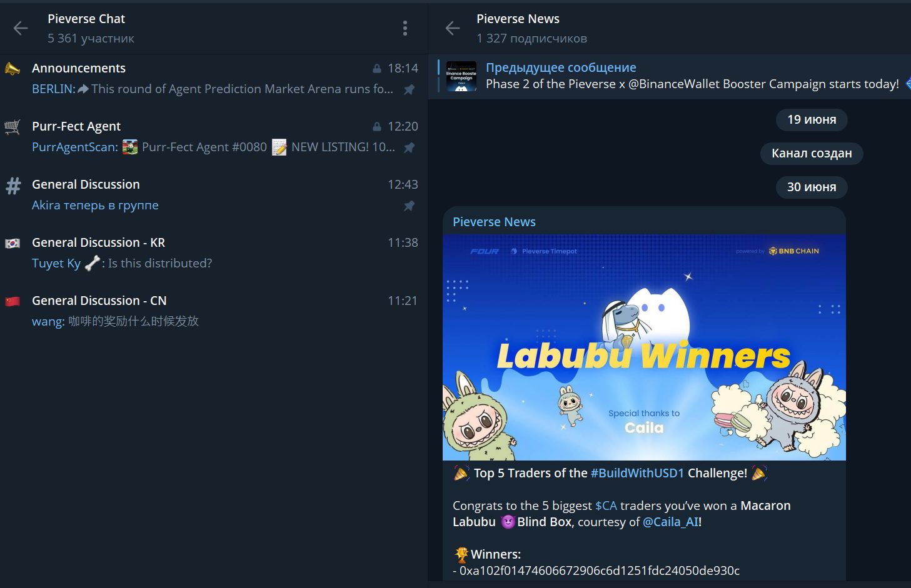Click the pin icon on Announcements topic
Image resolution: width=911 pixels, height=588 pixels.
click(x=409, y=89)
